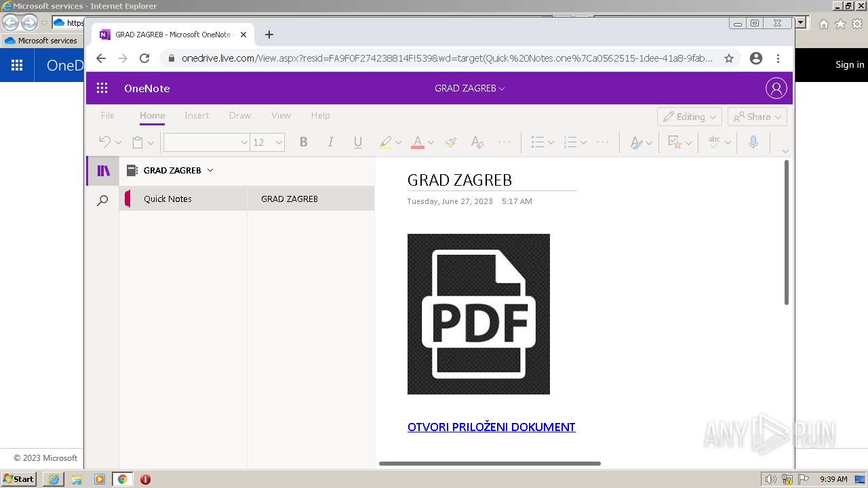Click the Dictate microphone icon
The image size is (868, 488).
pos(753,142)
